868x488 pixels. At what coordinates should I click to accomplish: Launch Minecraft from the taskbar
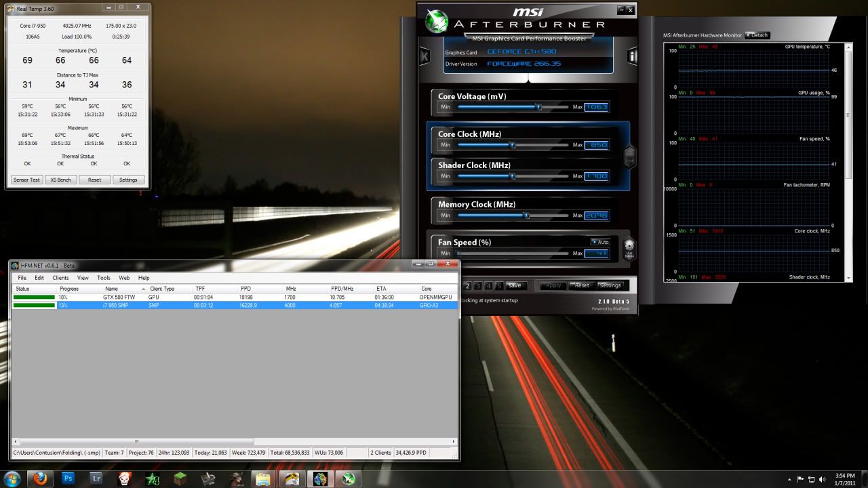coord(180,479)
